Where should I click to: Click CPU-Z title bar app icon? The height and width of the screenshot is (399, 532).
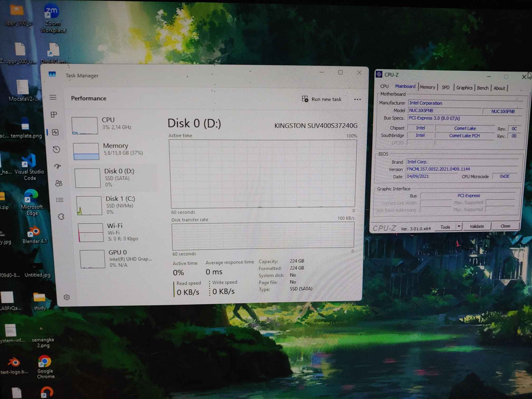(379, 74)
